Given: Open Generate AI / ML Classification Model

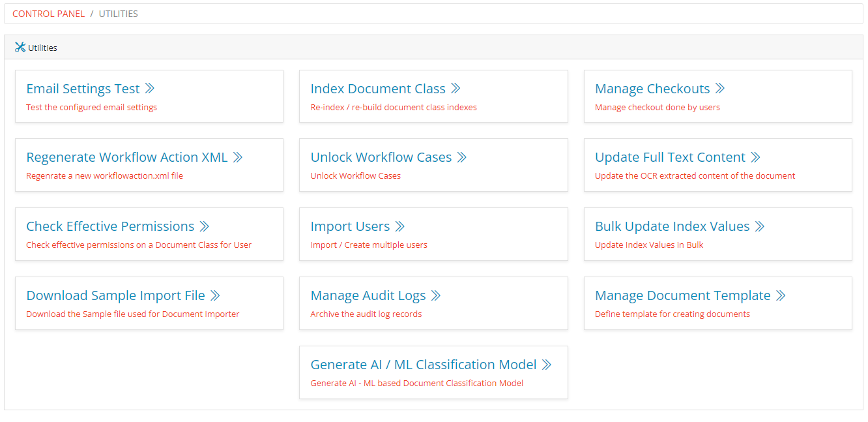Looking at the screenshot, I should (x=423, y=365).
